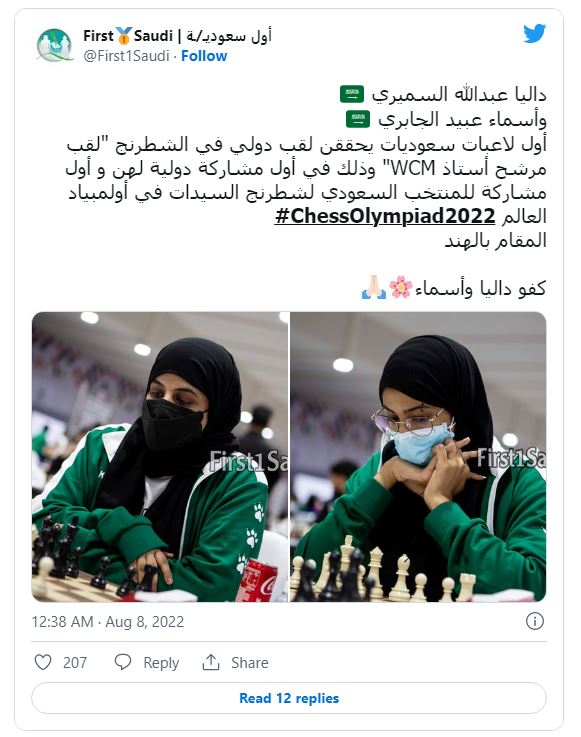Open left photo of player in black mask
581x737 pixels.
[x=160, y=457]
